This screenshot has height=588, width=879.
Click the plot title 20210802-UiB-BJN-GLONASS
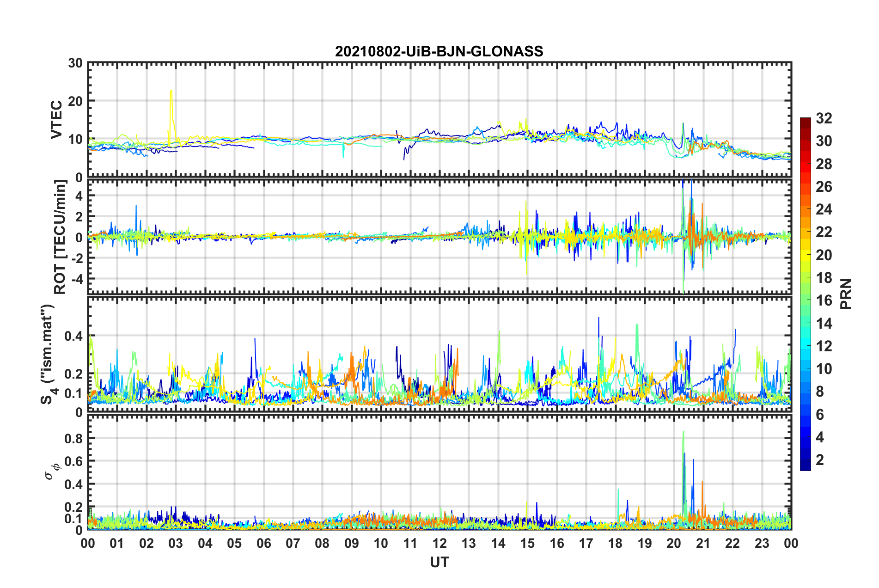[x=439, y=51]
